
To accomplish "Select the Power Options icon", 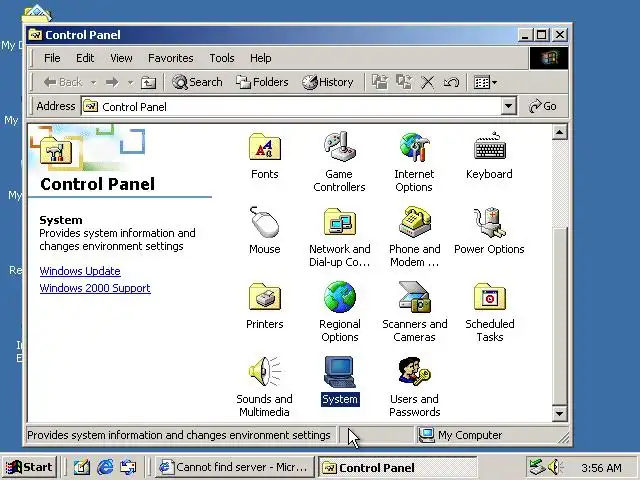I will point(489,222).
